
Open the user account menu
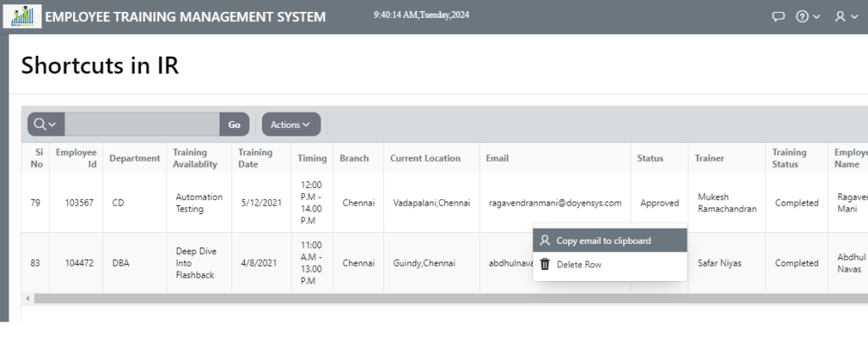point(846,17)
